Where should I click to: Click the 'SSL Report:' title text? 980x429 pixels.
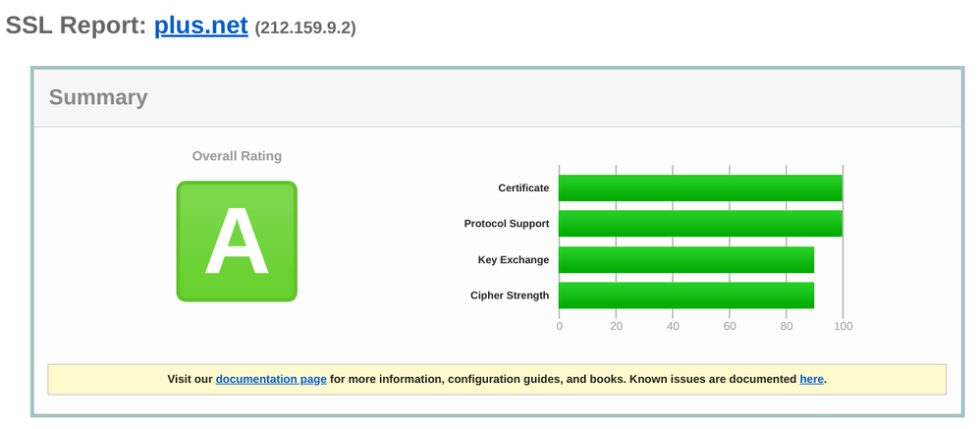76,26
